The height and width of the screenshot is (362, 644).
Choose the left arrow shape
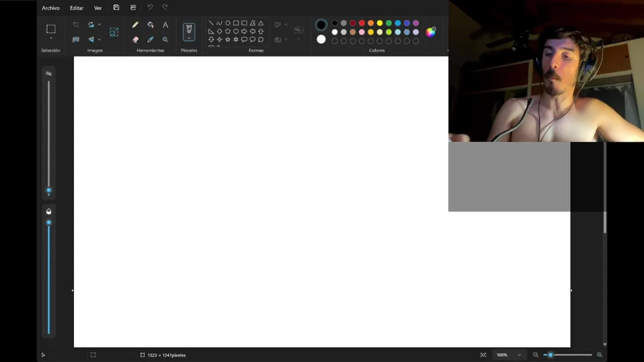[x=253, y=31]
